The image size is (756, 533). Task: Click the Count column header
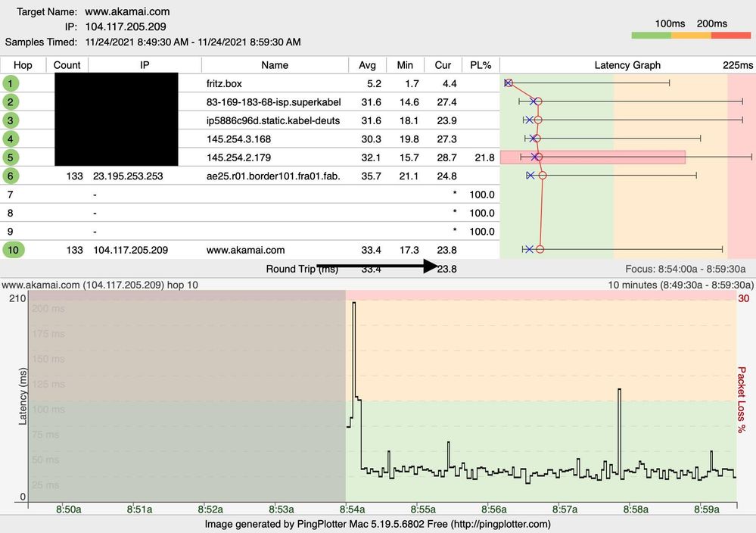[67, 65]
